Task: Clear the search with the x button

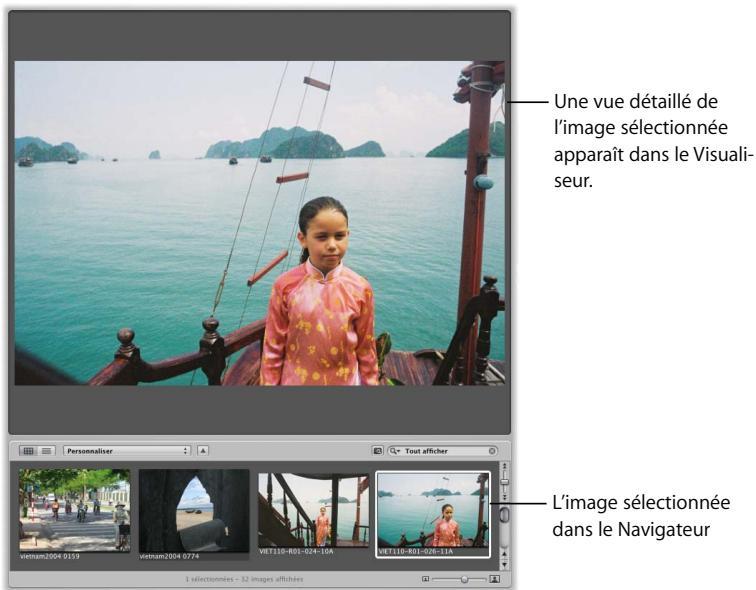Action: coord(492,451)
